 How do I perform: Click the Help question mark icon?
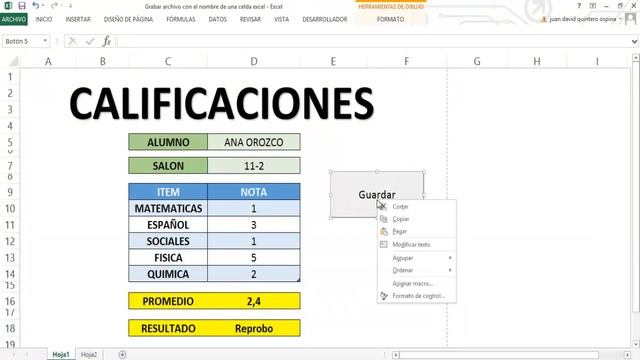tap(579, 6)
